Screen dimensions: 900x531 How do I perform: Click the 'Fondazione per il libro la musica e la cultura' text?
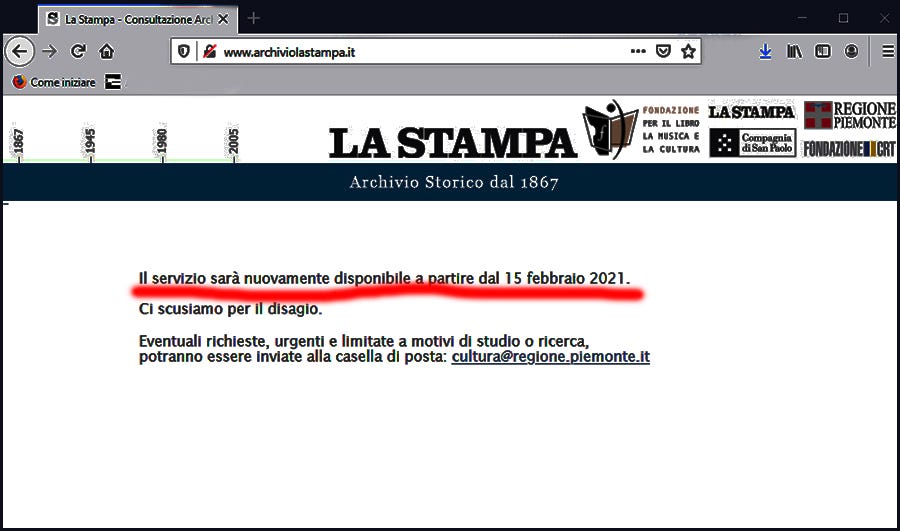pyautogui.click(x=671, y=130)
